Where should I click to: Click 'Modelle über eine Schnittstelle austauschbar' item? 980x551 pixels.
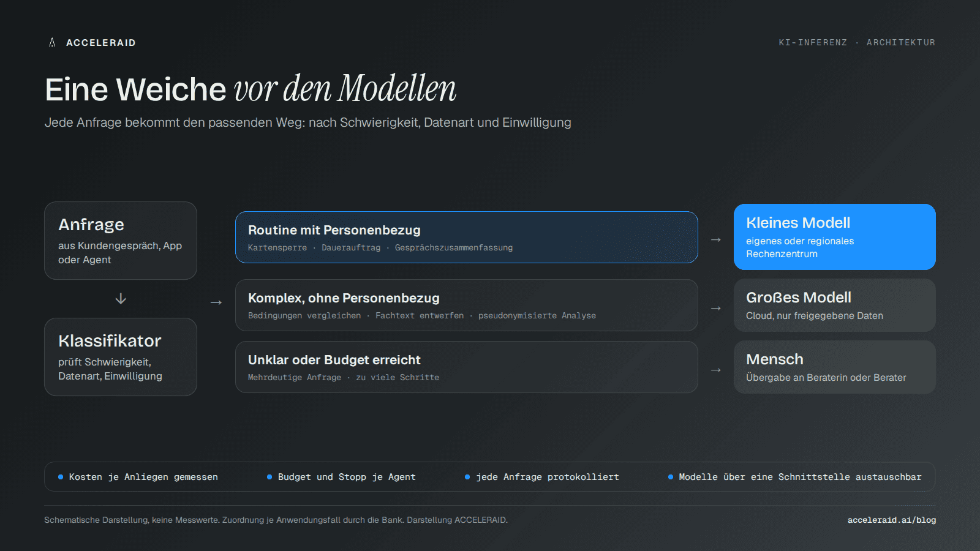click(800, 477)
